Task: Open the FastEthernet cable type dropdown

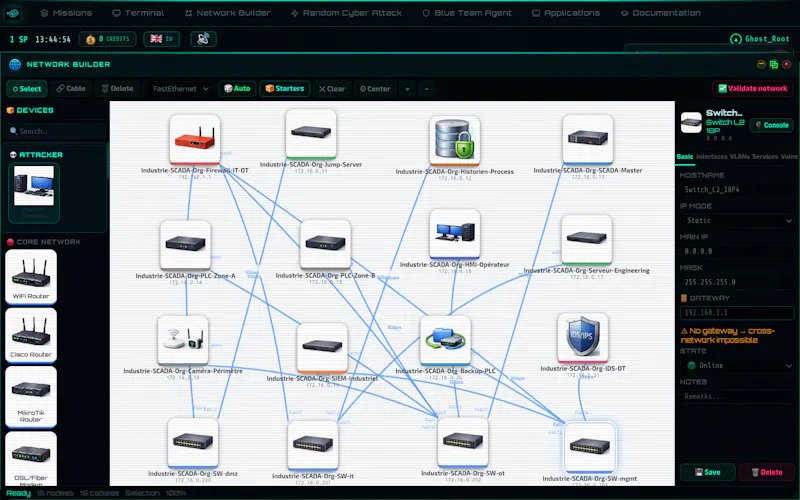Action: [x=180, y=89]
